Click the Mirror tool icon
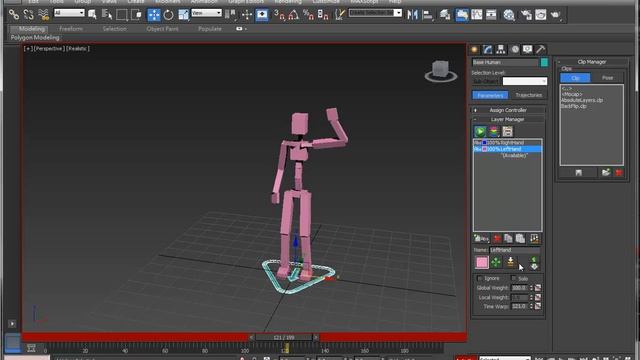This screenshot has width=640, height=360. pyautogui.click(x=413, y=15)
